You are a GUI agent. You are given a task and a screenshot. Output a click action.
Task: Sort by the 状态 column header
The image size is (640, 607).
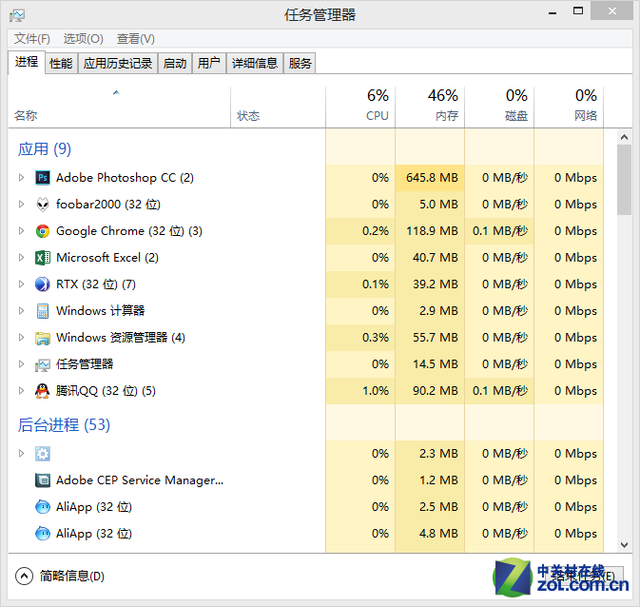278,107
